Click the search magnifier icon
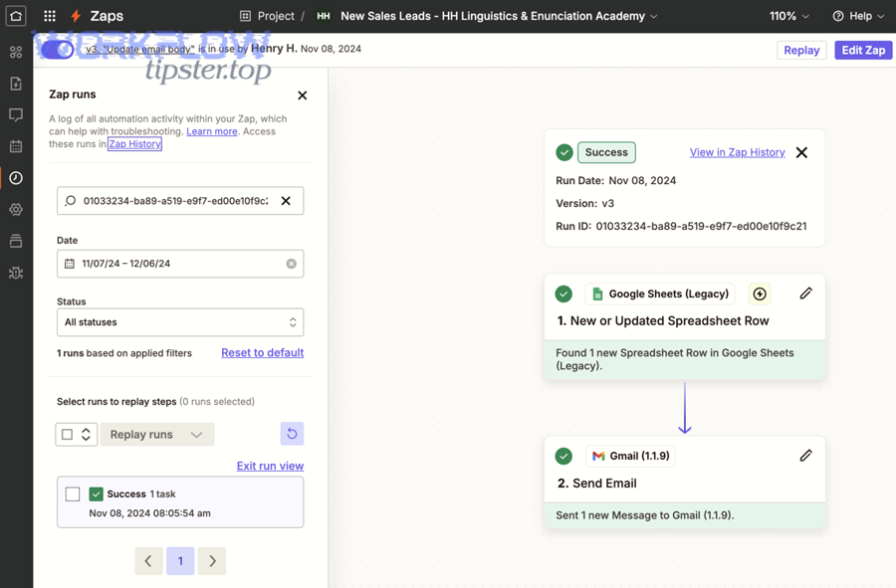 [71, 201]
